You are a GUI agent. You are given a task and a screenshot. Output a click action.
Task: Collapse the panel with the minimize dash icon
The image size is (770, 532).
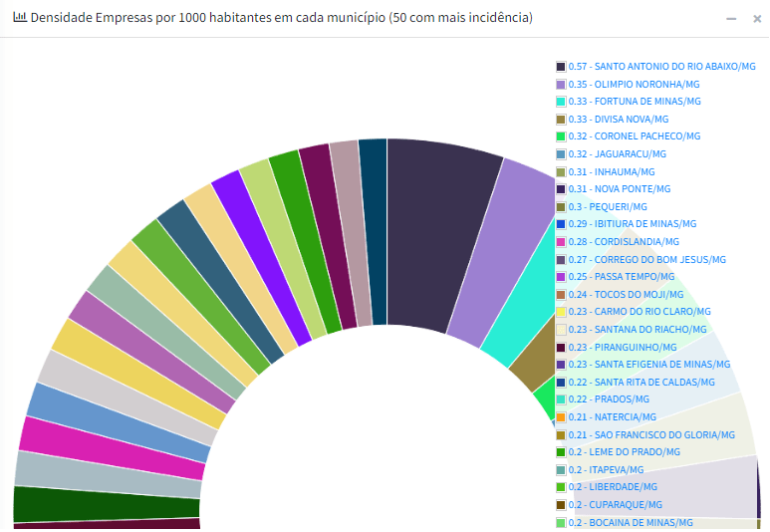731,19
